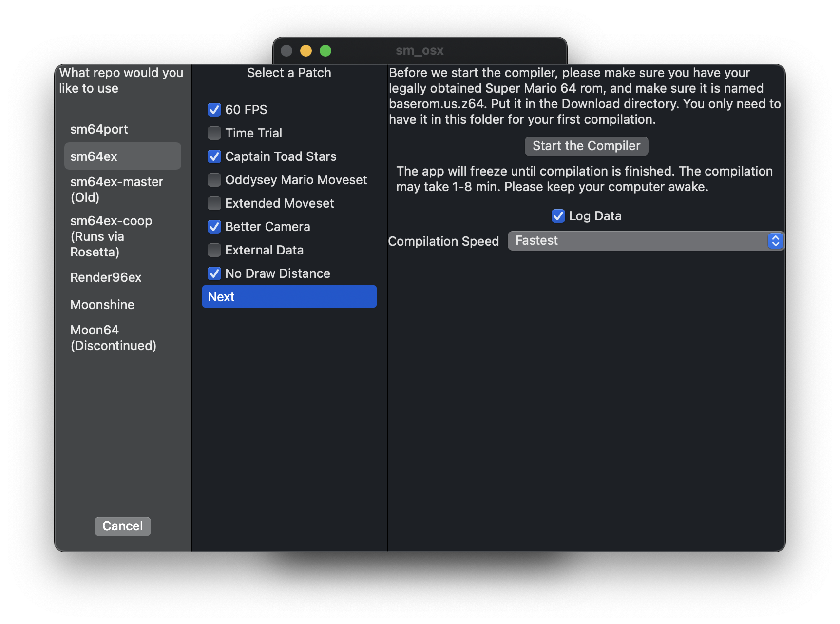Toggle the No Draw Distance checkbox
The height and width of the screenshot is (624, 840).
point(214,273)
